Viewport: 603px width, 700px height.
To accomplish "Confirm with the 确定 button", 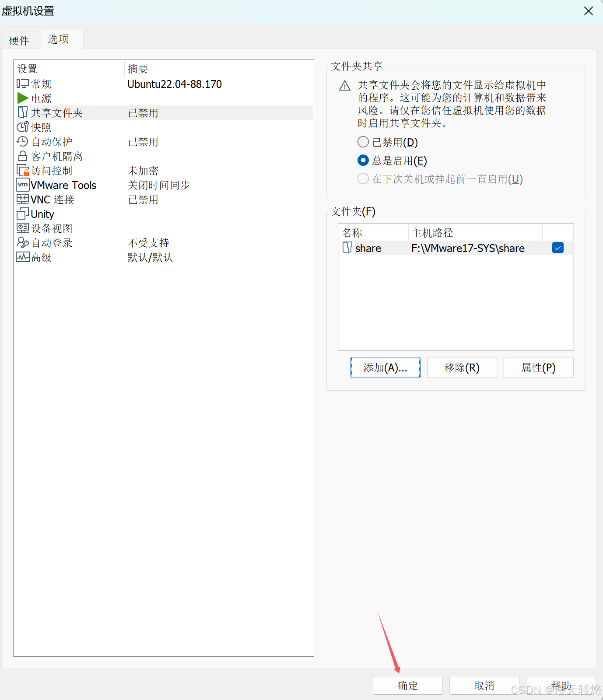I will point(408,686).
